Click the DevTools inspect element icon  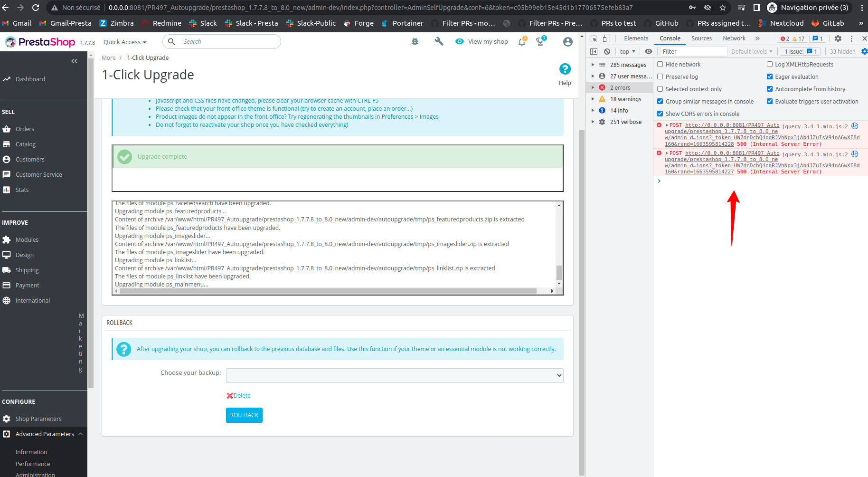pyautogui.click(x=593, y=38)
